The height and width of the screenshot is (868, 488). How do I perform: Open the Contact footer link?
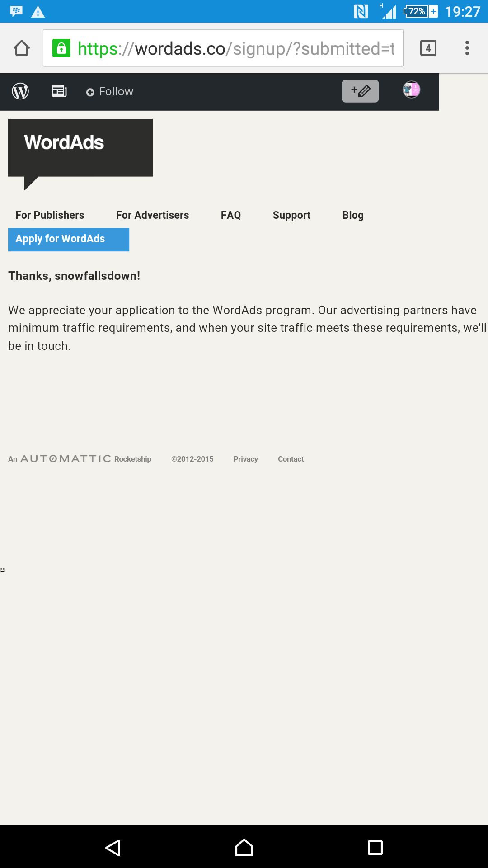click(291, 459)
